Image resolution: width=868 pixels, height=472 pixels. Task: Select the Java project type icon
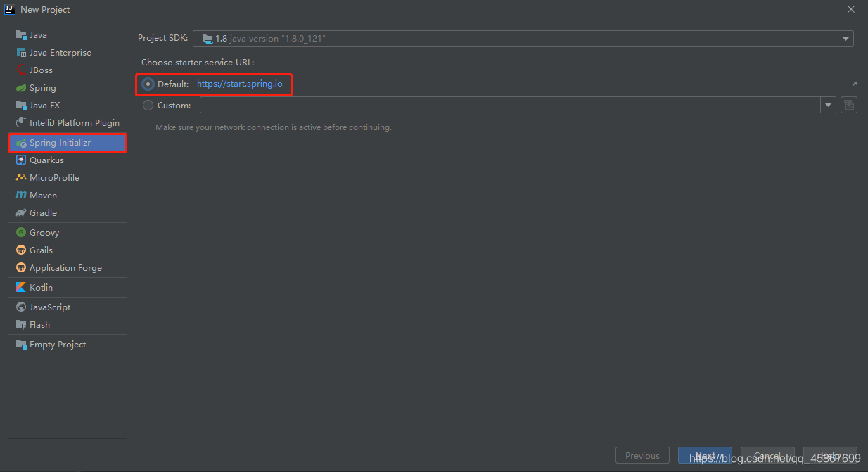[x=21, y=35]
